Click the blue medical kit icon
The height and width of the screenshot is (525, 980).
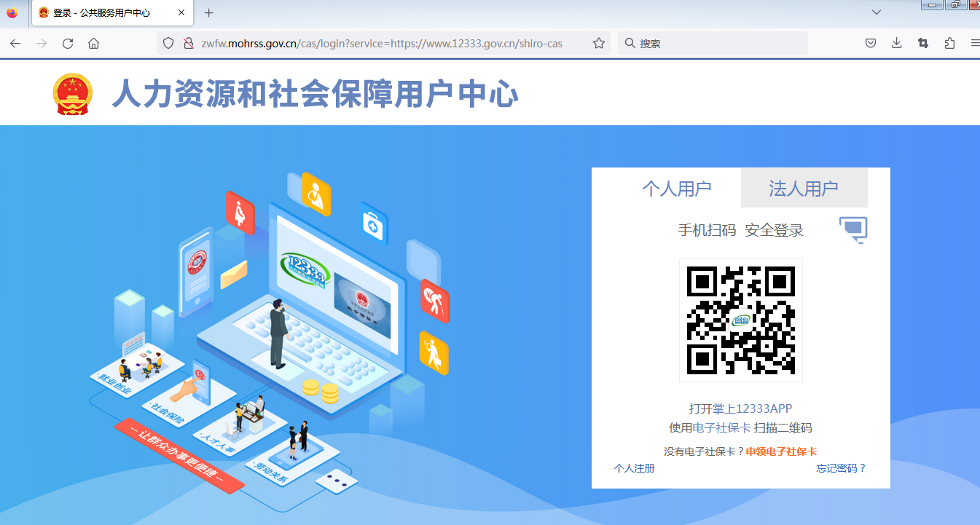pyautogui.click(x=375, y=223)
